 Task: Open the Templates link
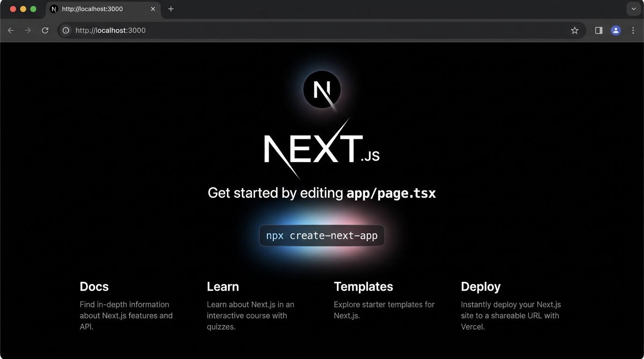tap(363, 287)
